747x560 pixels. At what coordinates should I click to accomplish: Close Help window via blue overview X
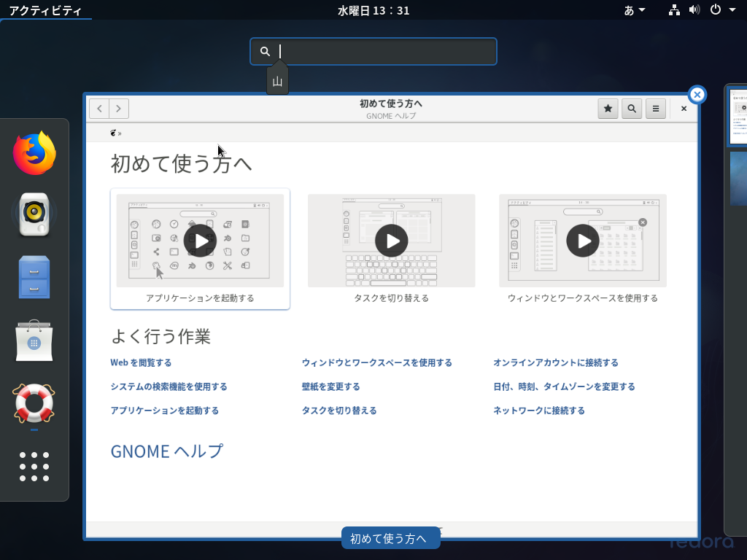pyautogui.click(x=697, y=95)
